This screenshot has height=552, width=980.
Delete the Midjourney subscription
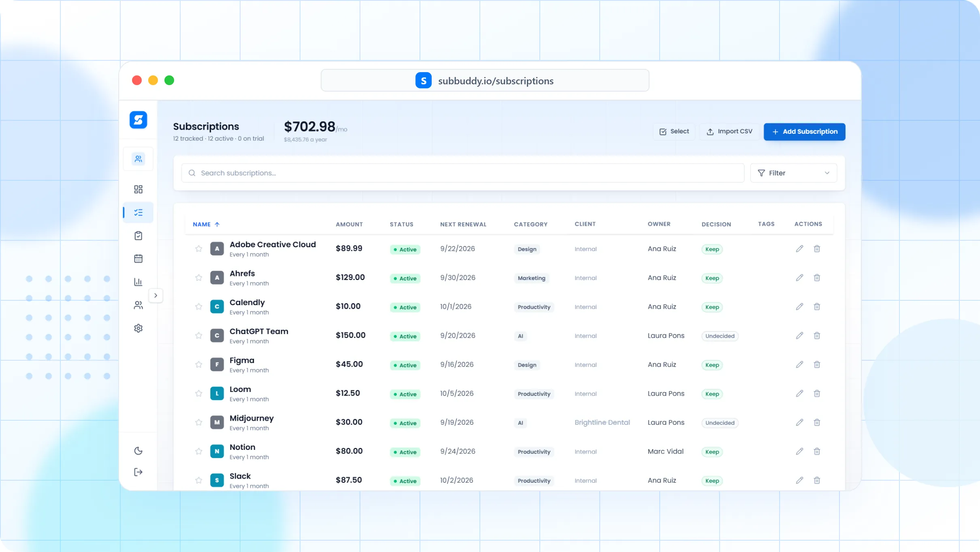tap(817, 422)
